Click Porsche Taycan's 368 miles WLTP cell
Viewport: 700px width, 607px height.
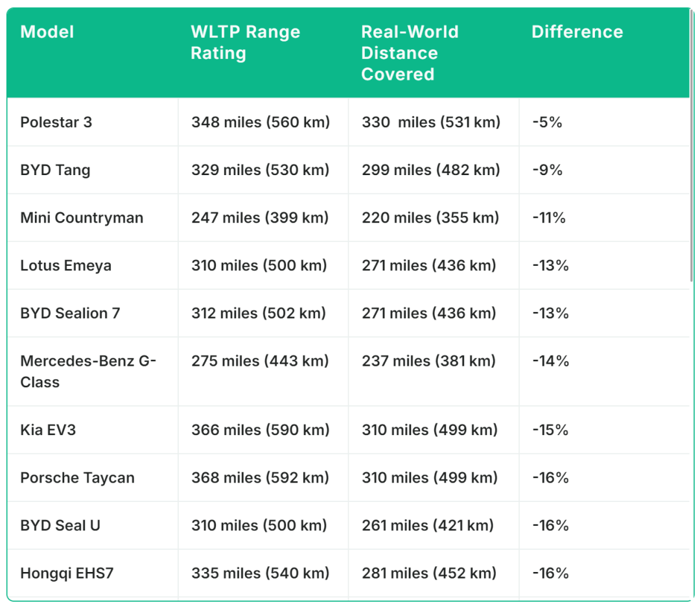pos(260,478)
